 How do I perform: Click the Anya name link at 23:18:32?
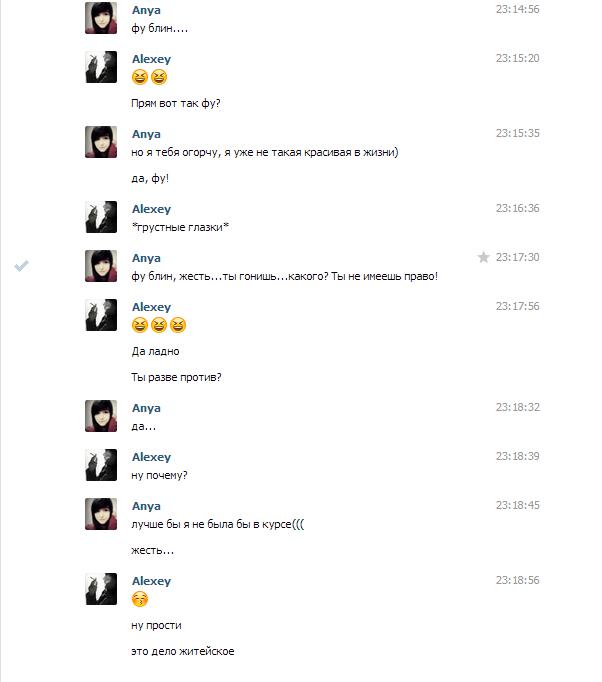146,408
